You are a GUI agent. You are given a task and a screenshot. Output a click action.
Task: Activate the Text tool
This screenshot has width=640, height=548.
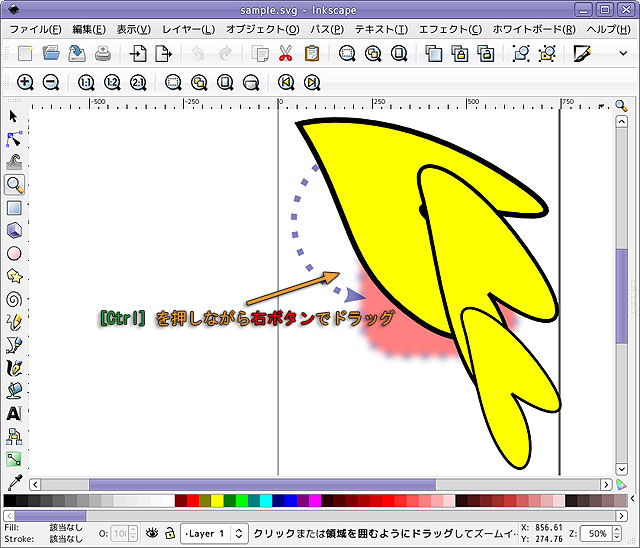point(14,413)
